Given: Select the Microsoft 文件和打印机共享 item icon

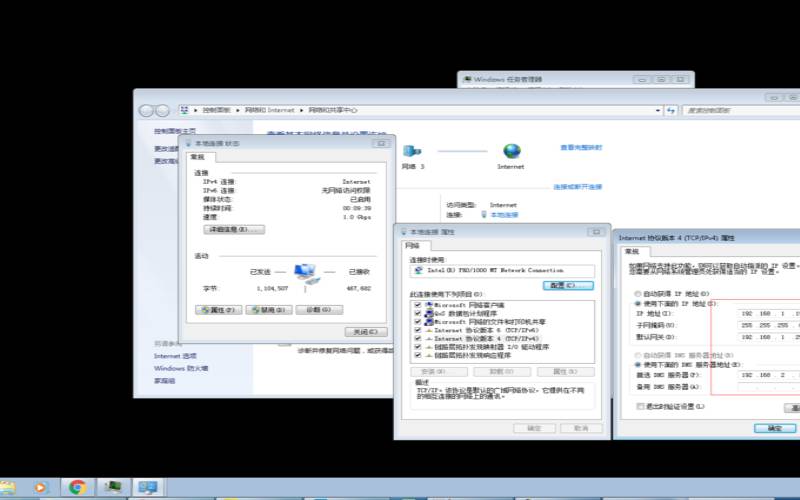Looking at the screenshot, I should coord(429,322).
